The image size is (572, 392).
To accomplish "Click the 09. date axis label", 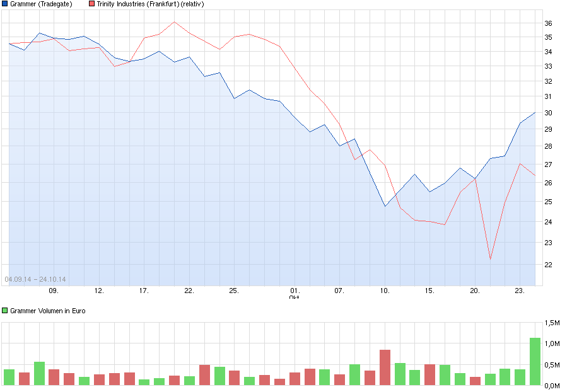I will pyautogui.click(x=54, y=291).
